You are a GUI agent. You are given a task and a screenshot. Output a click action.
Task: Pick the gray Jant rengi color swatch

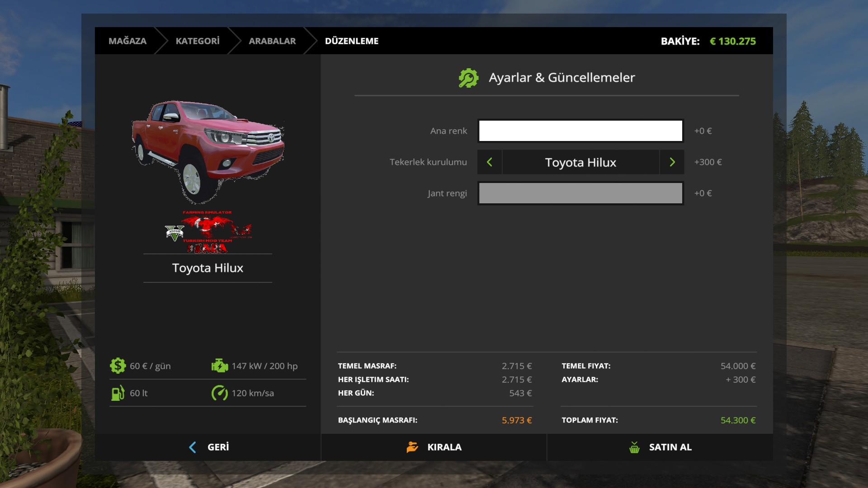[x=580, y=193]
